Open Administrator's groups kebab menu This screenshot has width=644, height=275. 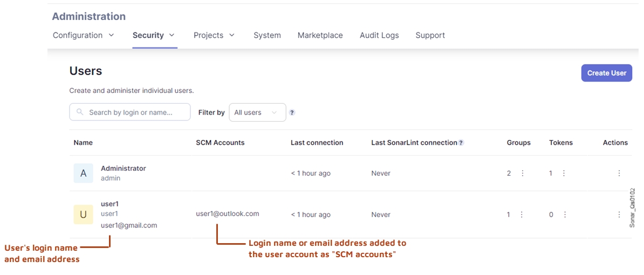(522, 173)
